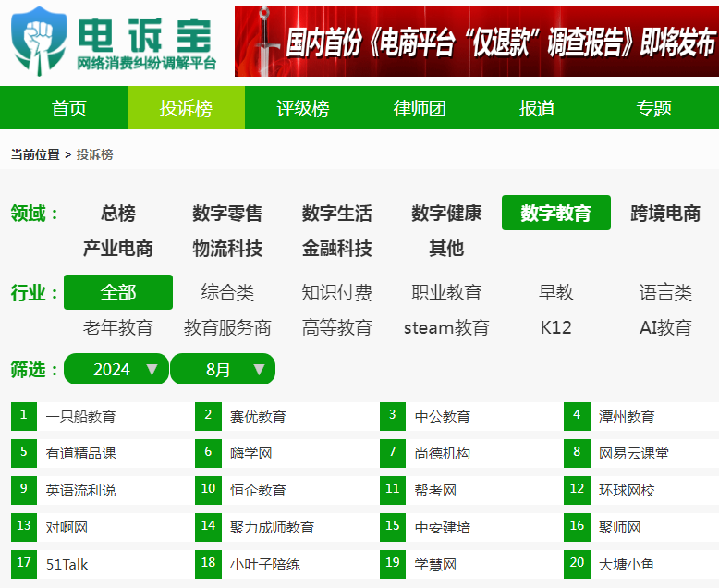The height and width of the screenshot is (588, 719).
Task: Select the 全部 industry filter
Action: click(118, 292)
